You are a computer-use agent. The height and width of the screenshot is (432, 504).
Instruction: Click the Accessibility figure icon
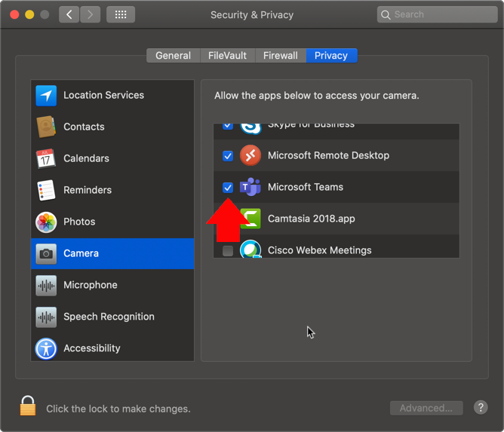(46, 348)
